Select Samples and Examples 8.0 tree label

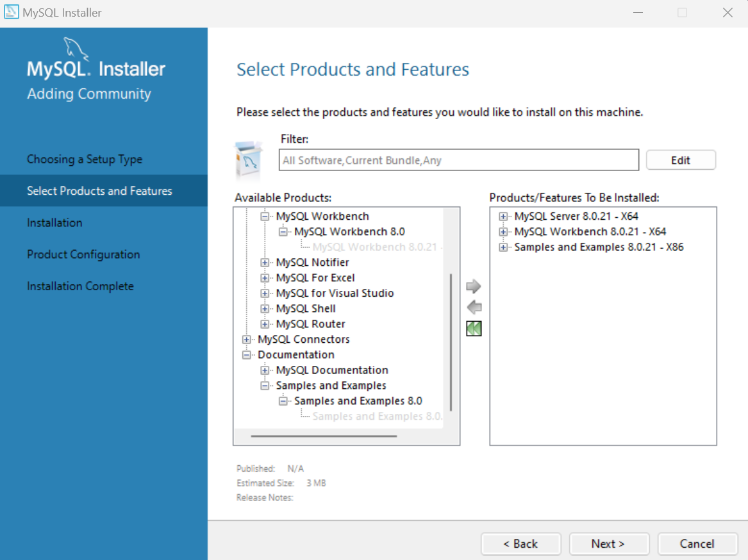pos(358,400)
